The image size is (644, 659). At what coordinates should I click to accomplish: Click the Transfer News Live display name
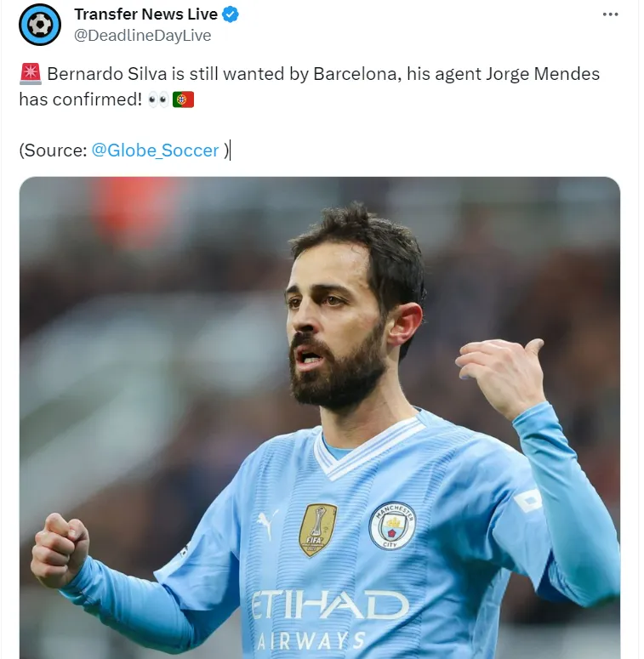point(145,14)
